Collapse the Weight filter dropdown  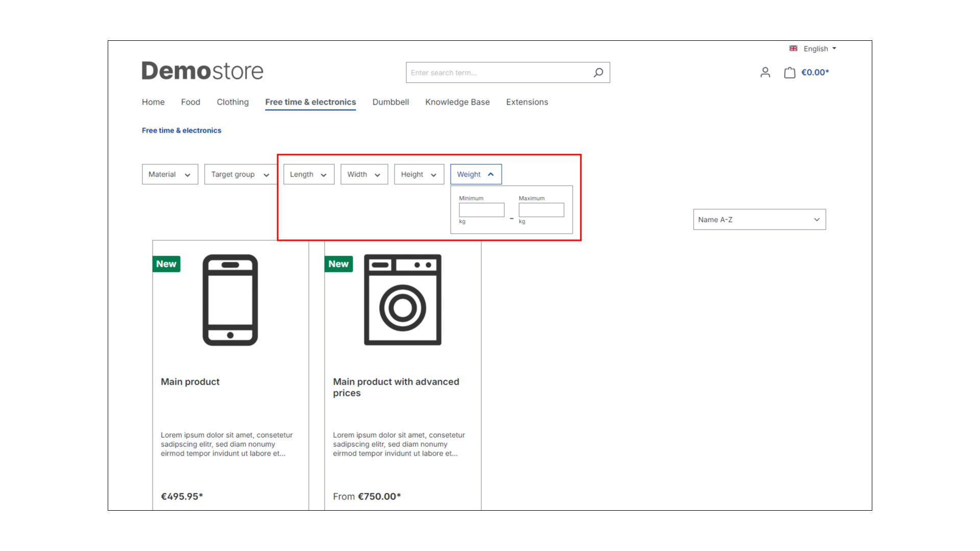click(x=476, y=174)
